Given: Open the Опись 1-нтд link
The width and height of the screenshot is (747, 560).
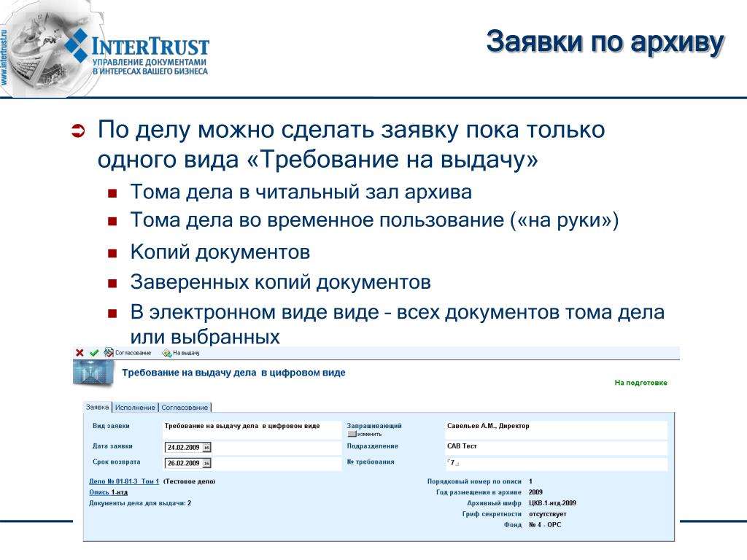Looking at the screenshot, I should coord(108,492).
